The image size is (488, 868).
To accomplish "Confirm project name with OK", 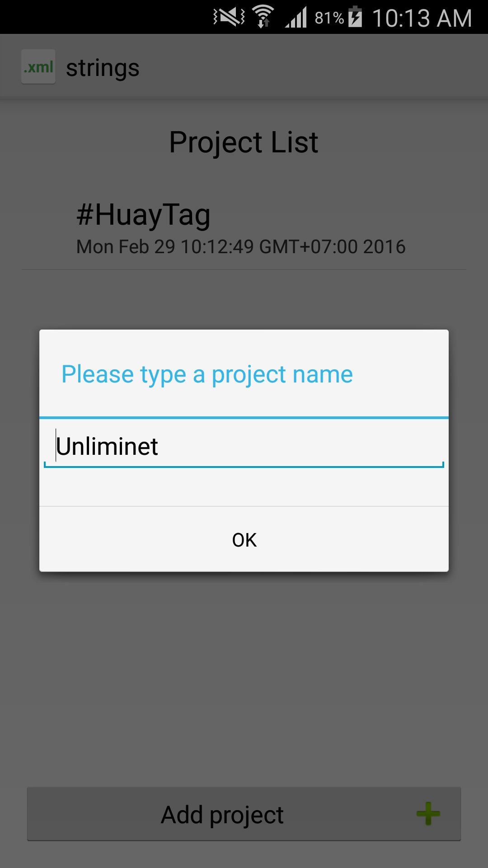I will pos(244,539).
